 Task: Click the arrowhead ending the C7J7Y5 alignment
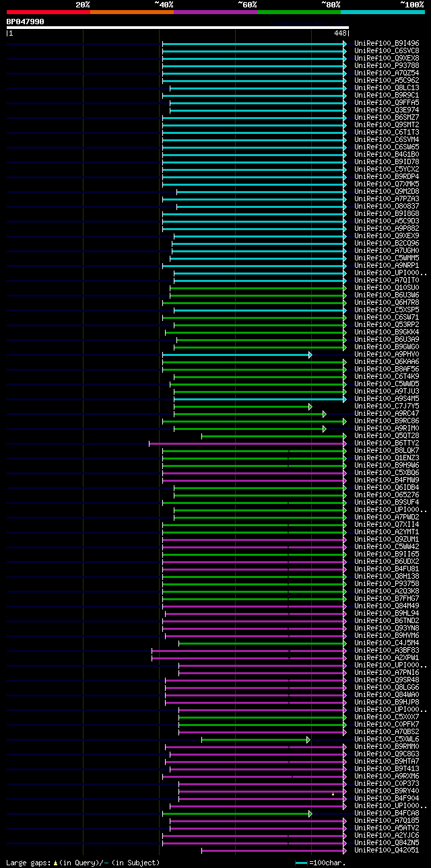[x=310, y=406]
